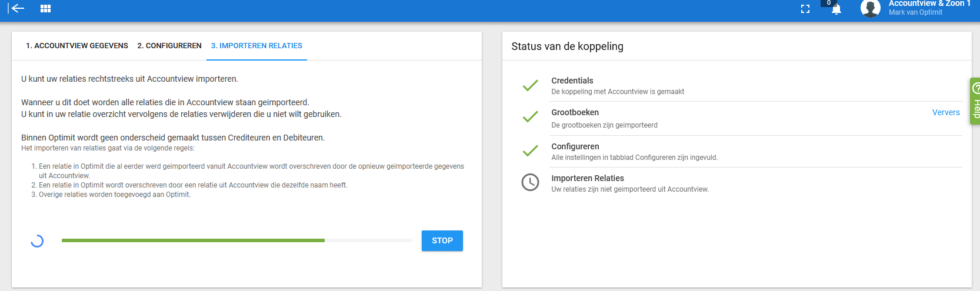Viewport: 980px width, 291px height.
Task: Click Grootboeken green checkmark icon
Action: [531, 116]
